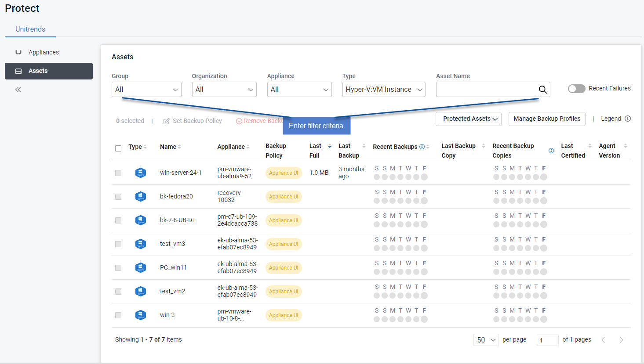
Task: Click the test_vm2 asset name
Action: tap(172, 292)
